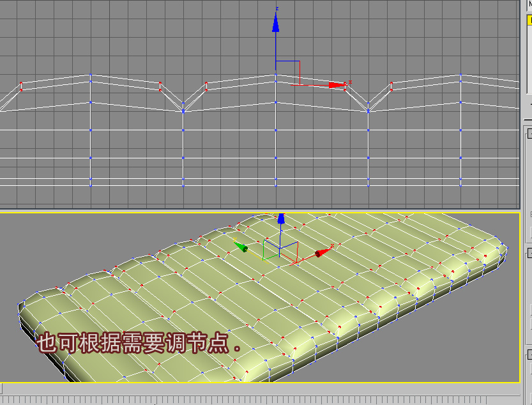Viewport: 532px width, 405px height.
Task: Select XZ plane corner handle of wireframe gizmo
Action: [x=300, y=61]
